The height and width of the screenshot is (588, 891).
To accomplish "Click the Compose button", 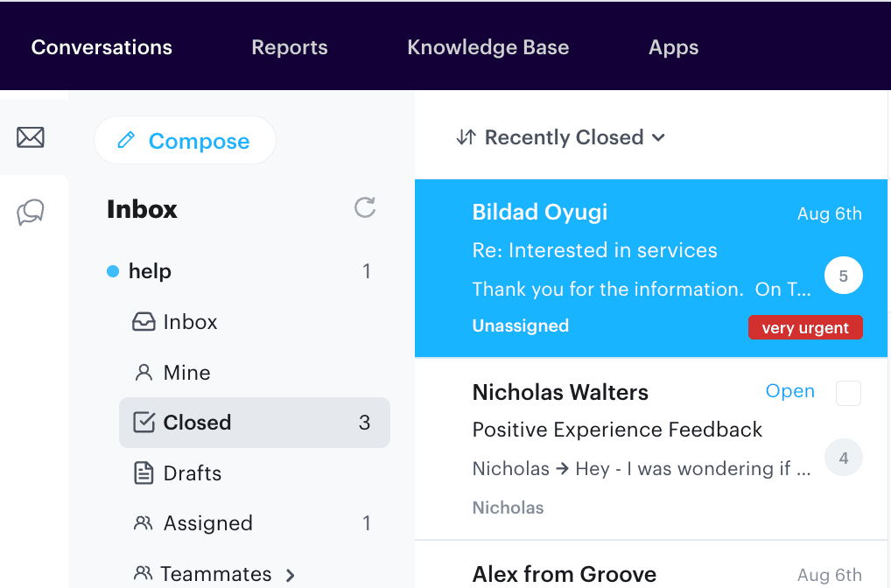I will [185, 139].
